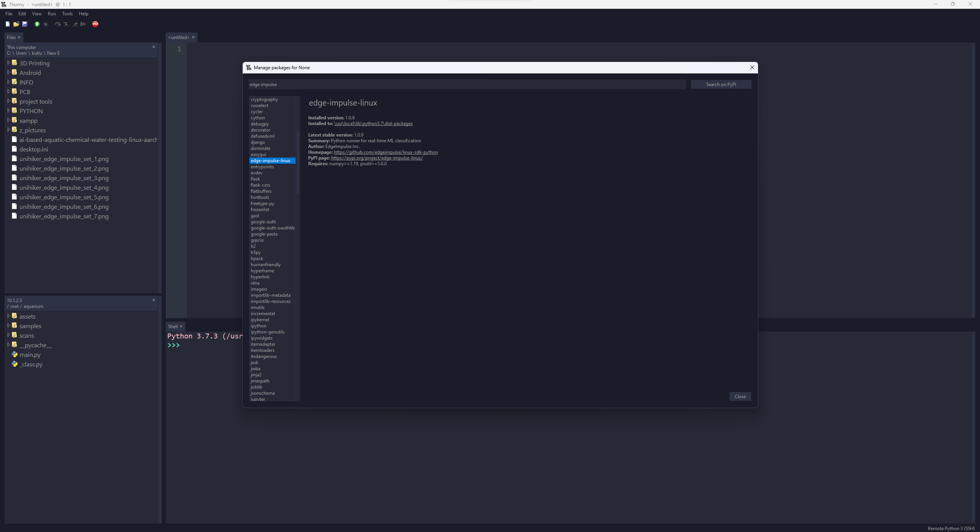Click the Resume toolbar icon
The height and width of the screenshot is (532, 980).
(83, 24)
